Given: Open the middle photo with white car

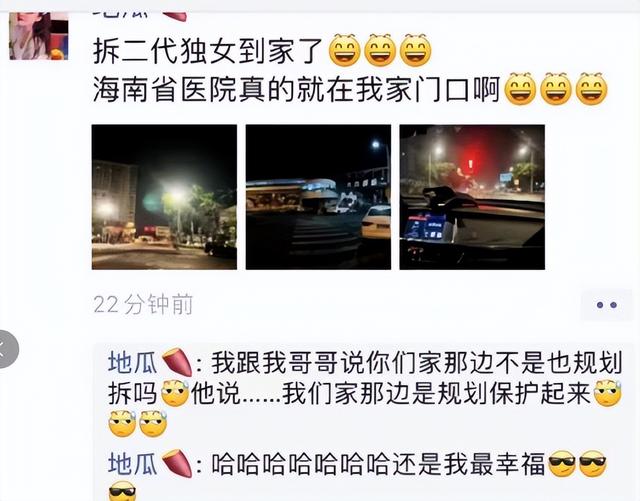Looking at the screenshot, I should pyautogui.click(x=318, y=197).
